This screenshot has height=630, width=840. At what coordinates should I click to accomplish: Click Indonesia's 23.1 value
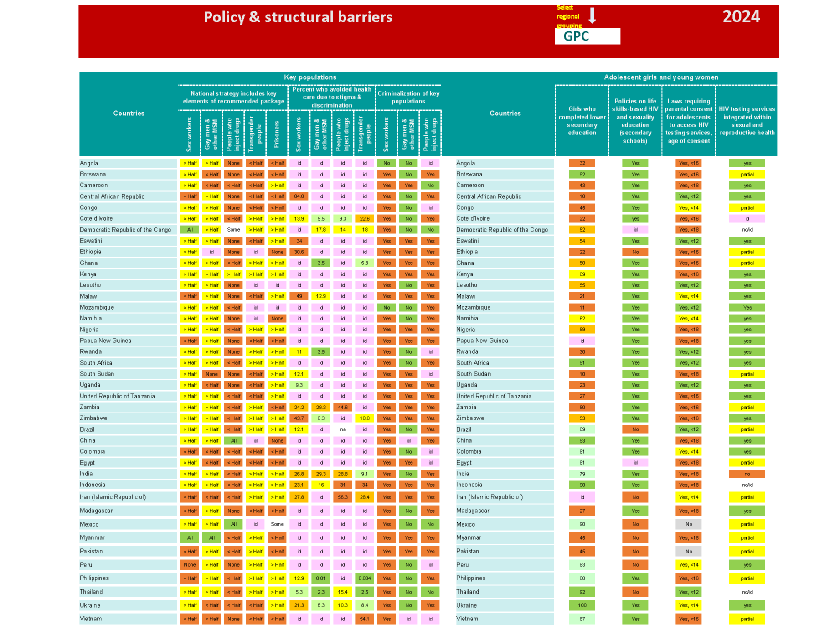point(299,485)
